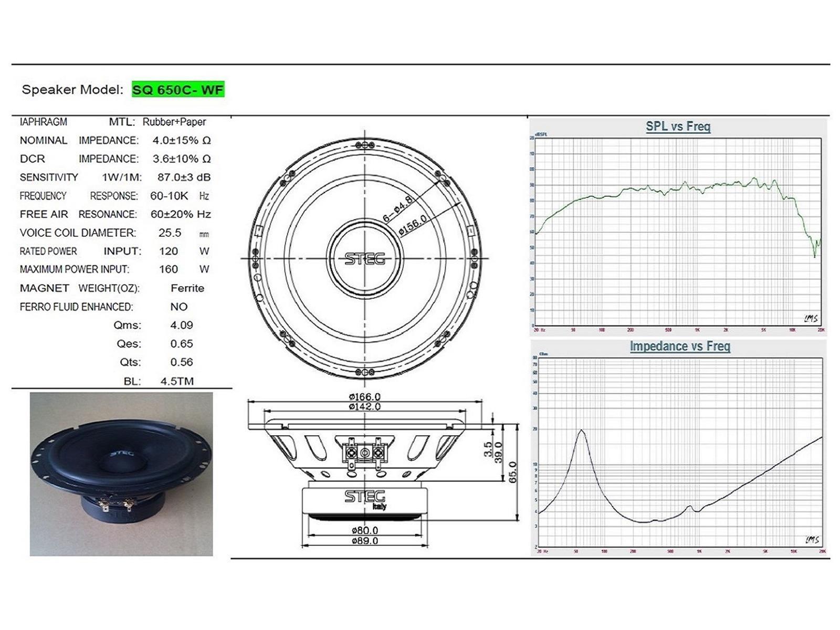Select the 65.0 total height dimension
This screenshot has width=840, height=630.
(513, 472)
